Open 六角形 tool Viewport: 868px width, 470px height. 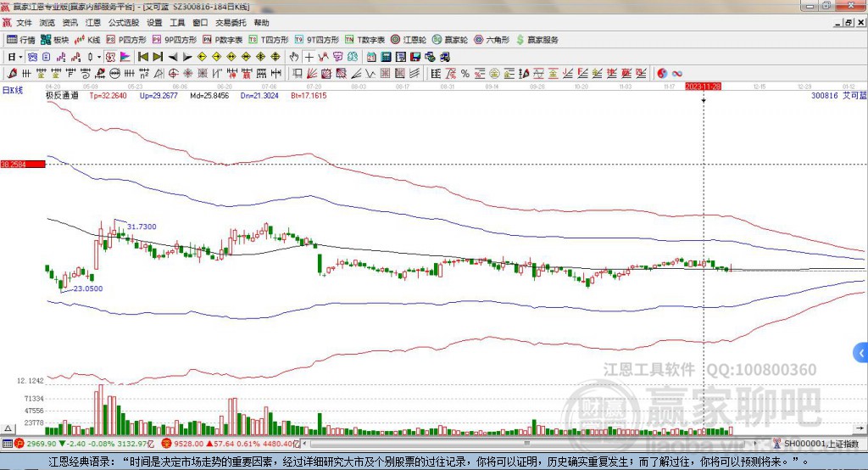tap(492, 40)
